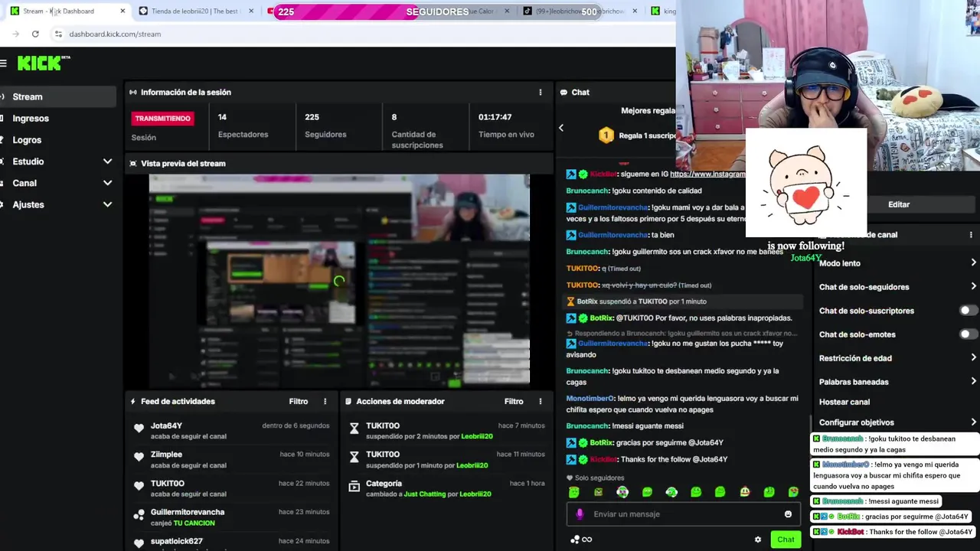Image resolution: width=980 pixels, height=551 pixels.
Task: Click the TU CANCION redemption text
Action: coord(194,523)
